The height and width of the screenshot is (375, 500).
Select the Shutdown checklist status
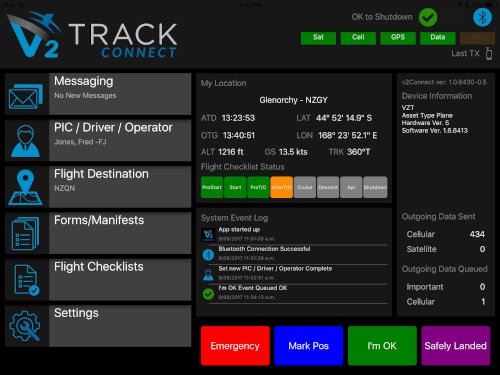pyautogui.click(x=375, y=187)
